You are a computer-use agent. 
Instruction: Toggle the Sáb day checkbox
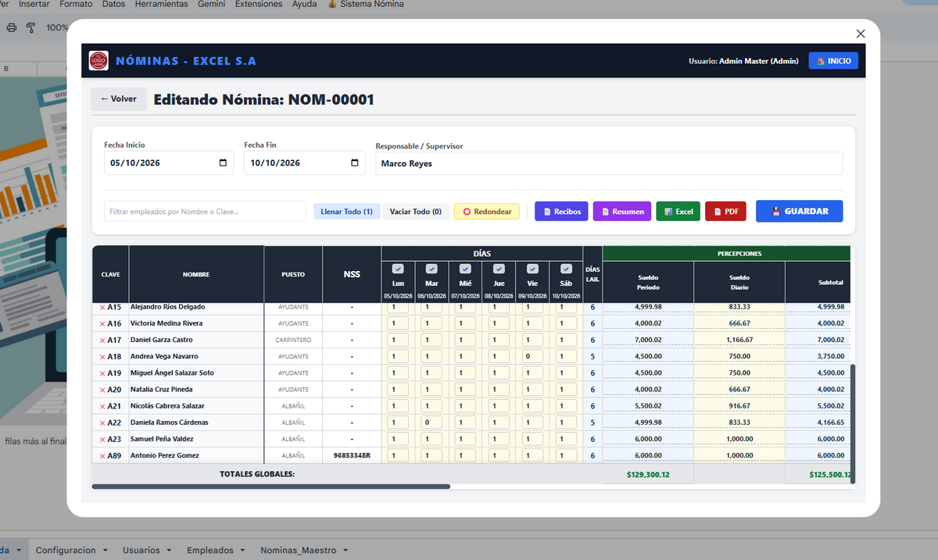[566, 269]
